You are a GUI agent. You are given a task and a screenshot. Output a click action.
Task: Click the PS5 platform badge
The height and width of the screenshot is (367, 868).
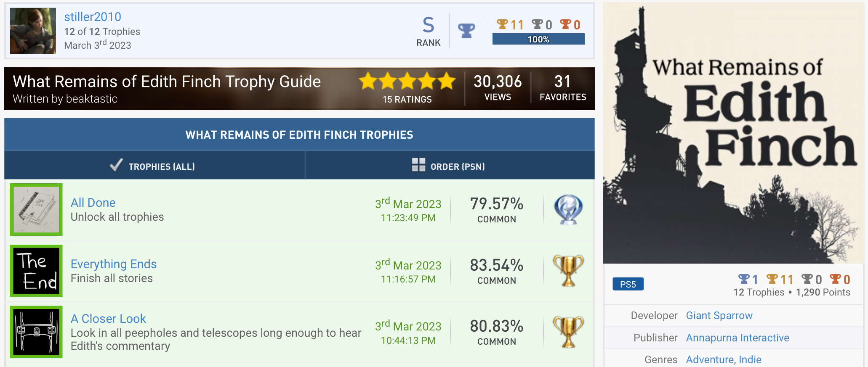coord(628,284)
